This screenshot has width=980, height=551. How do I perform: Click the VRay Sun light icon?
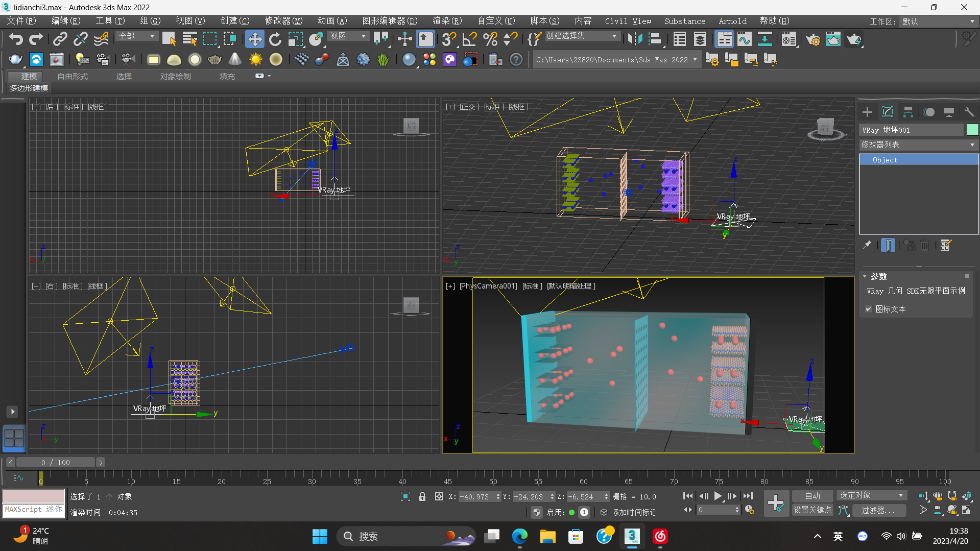pyautogui.click(x=255, y=60)
